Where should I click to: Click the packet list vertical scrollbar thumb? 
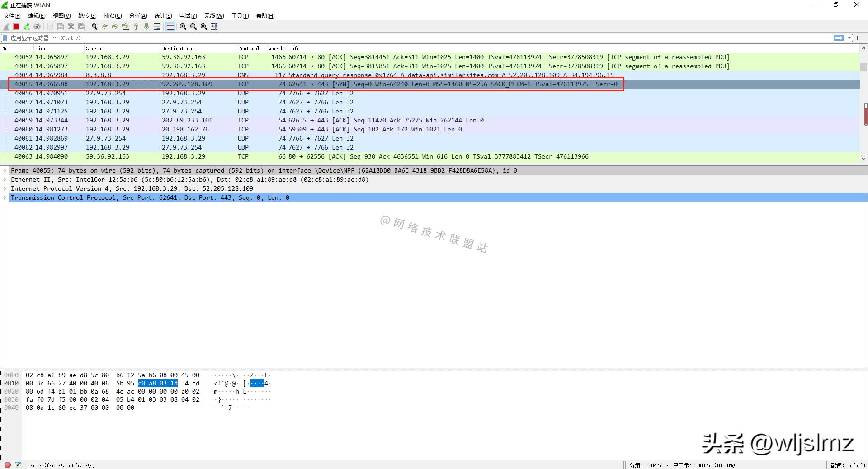coord(865,114)
